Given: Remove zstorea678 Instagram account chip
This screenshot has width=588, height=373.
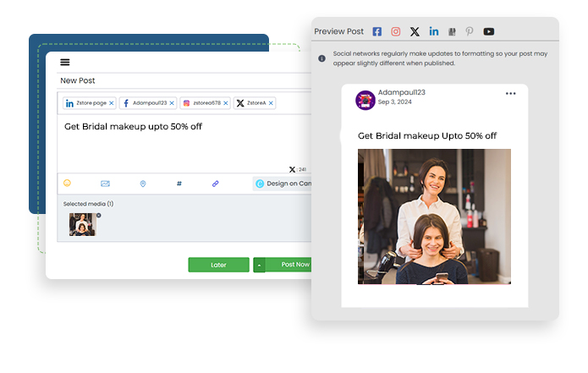Looking at the screenshot, I should point(225,103).
